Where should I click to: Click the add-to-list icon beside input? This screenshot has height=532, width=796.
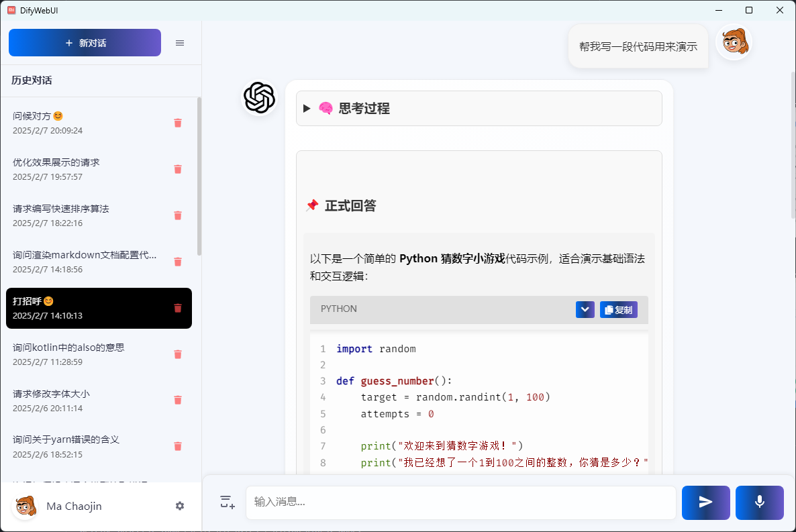(228, 502)
